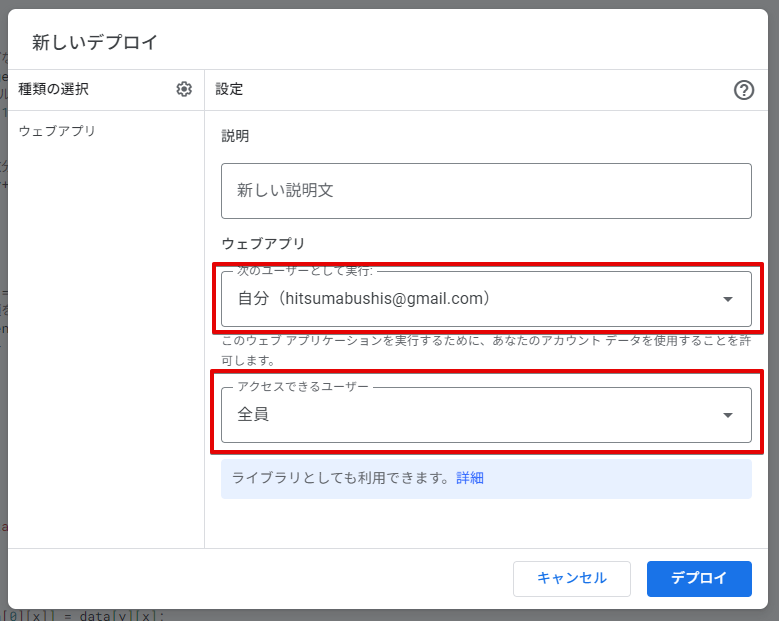The width and height of the screenshot is (779, 621).
Task: Click the 種類の選択 panel header
Action: pos(53,89)
